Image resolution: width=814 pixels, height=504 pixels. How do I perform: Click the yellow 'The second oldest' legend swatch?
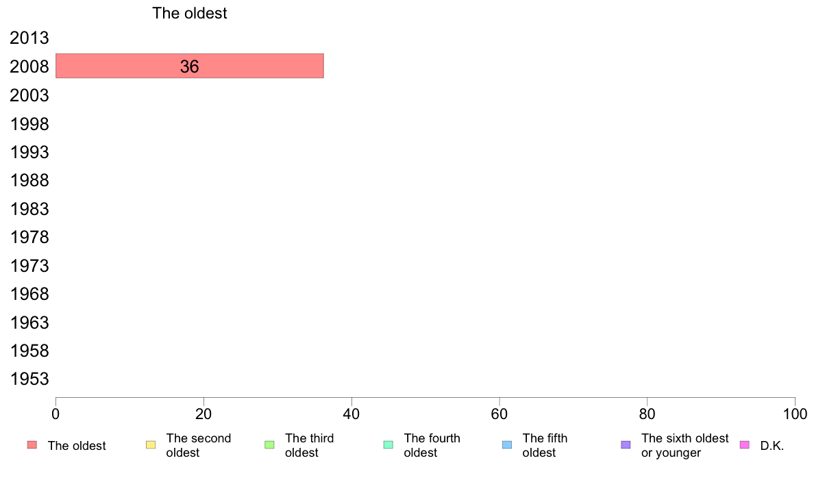pyautogui.click(x=151, y=445)
